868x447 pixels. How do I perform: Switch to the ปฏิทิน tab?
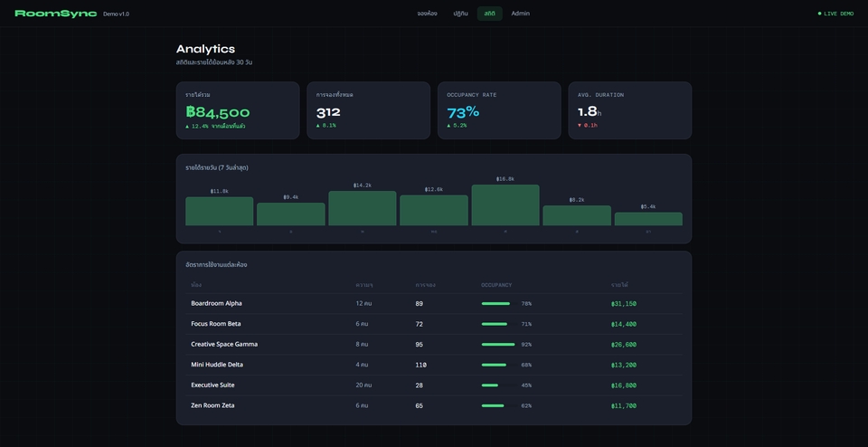click(460, 14)
